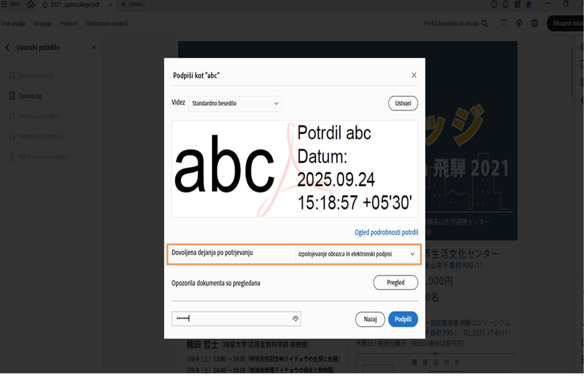Screen dimensions: 588x380
Task: Reveal the typed password with eye icon
Action: [x=295, y=319]
